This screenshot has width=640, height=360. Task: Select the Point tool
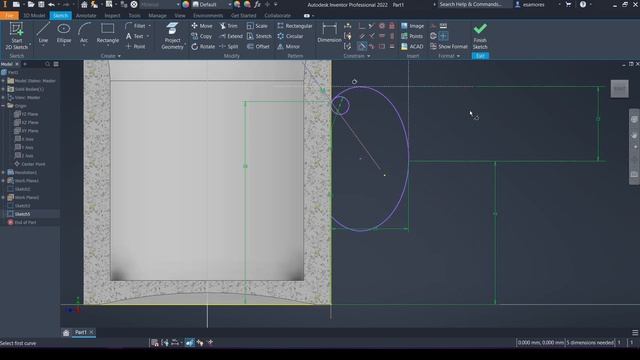click(136, 47)
